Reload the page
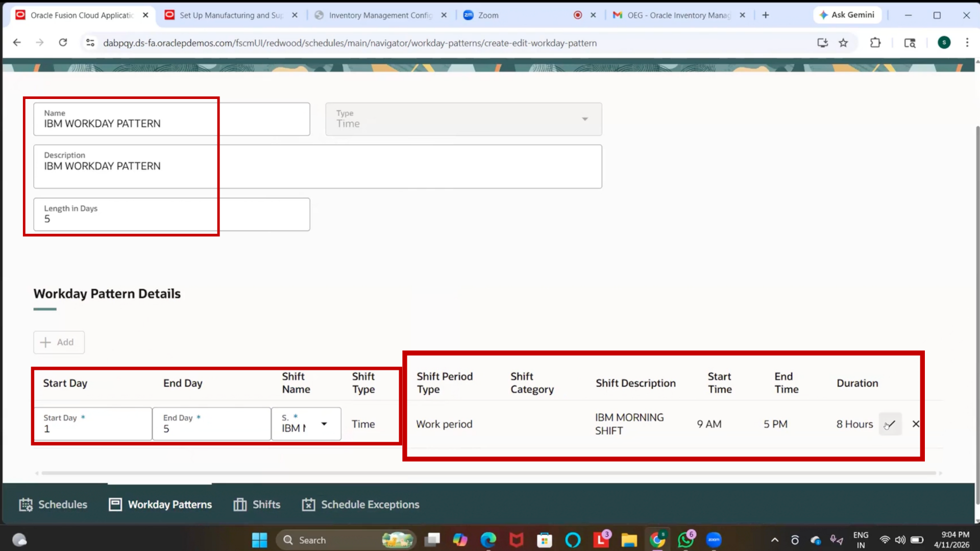The image size is (980, 551). point(63,43)
